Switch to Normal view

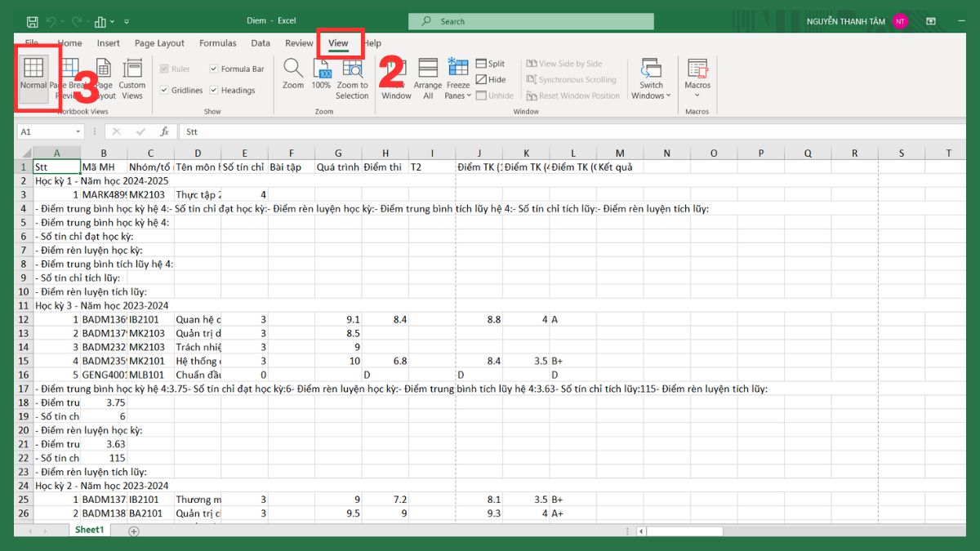pos(34,78)
